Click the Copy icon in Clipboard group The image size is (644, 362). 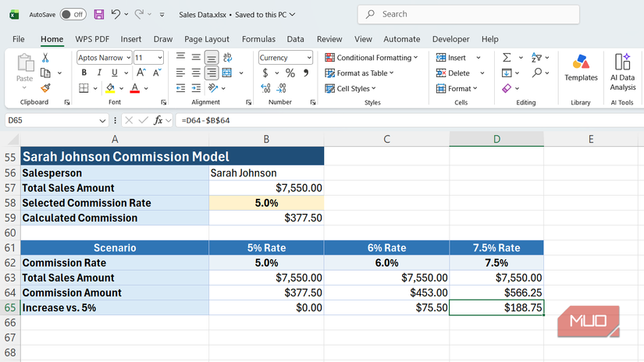[x=45, y=73]
